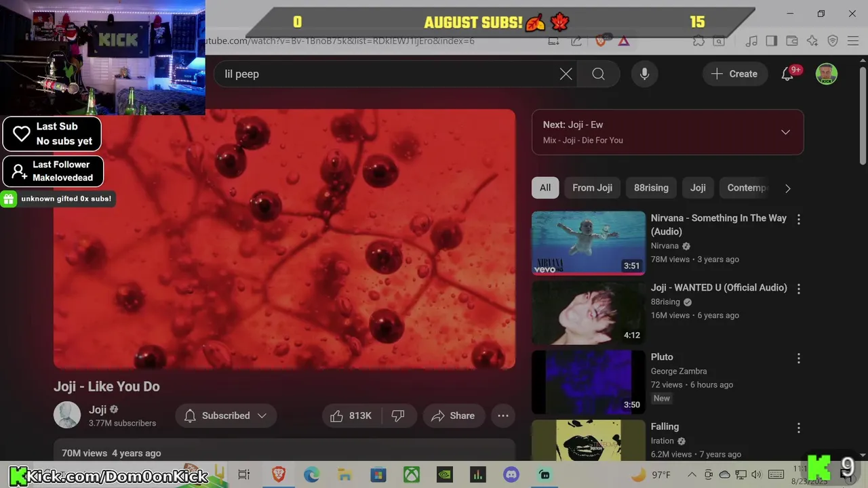Open more actions under the video

(503, 415)
